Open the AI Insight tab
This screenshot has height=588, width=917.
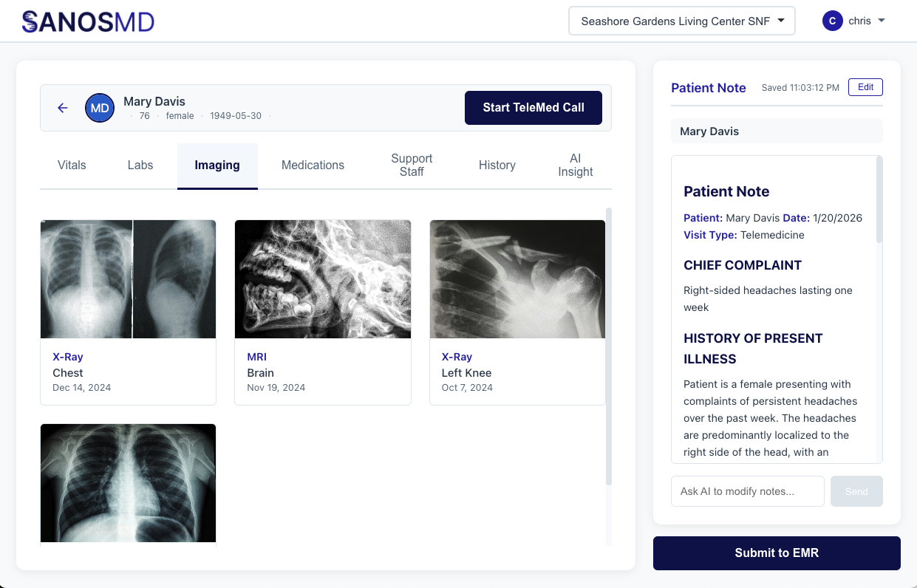pyautogui.click(x=575, y=165)
